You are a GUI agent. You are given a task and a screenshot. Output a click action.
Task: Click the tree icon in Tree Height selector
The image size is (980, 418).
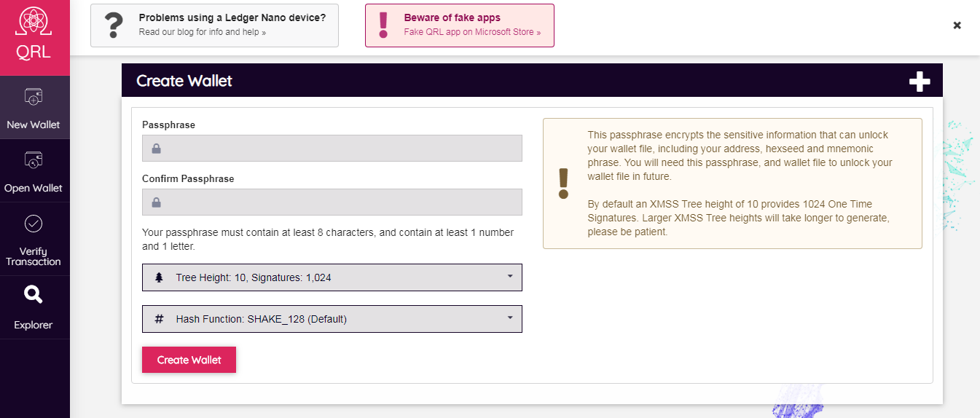pyautogui.click(x=160, y=277)
